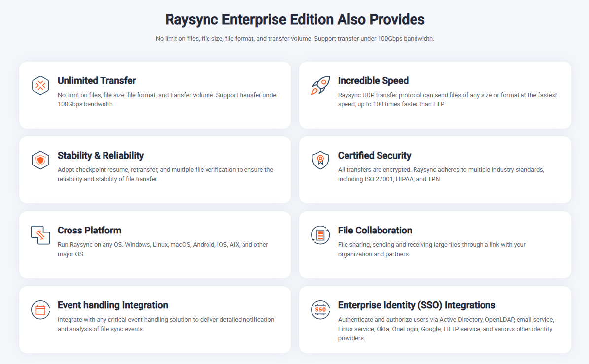The image size is (589, 364).
Task: Click the 'All transfers are encrypted' description
Action: coord(441,174)
